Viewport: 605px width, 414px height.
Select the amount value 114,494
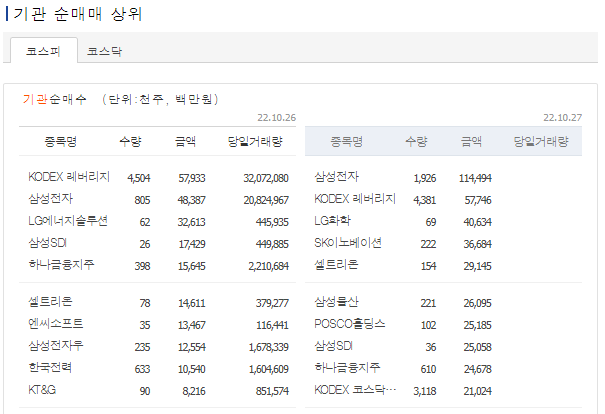point(475,178)
